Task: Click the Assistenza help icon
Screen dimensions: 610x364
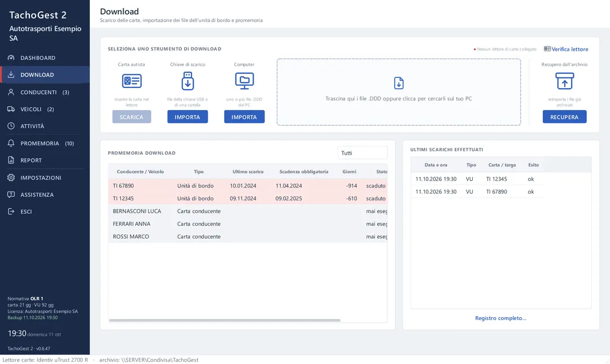Action: 11,195
